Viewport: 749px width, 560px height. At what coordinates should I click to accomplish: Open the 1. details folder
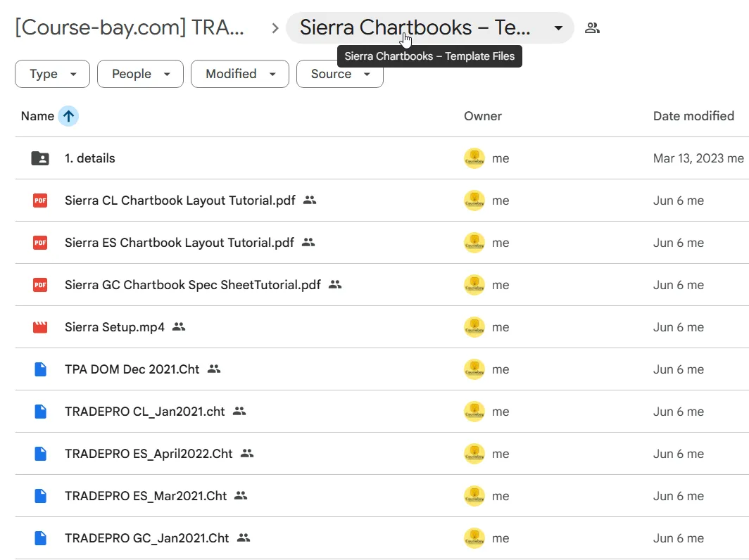pos(90,158)
